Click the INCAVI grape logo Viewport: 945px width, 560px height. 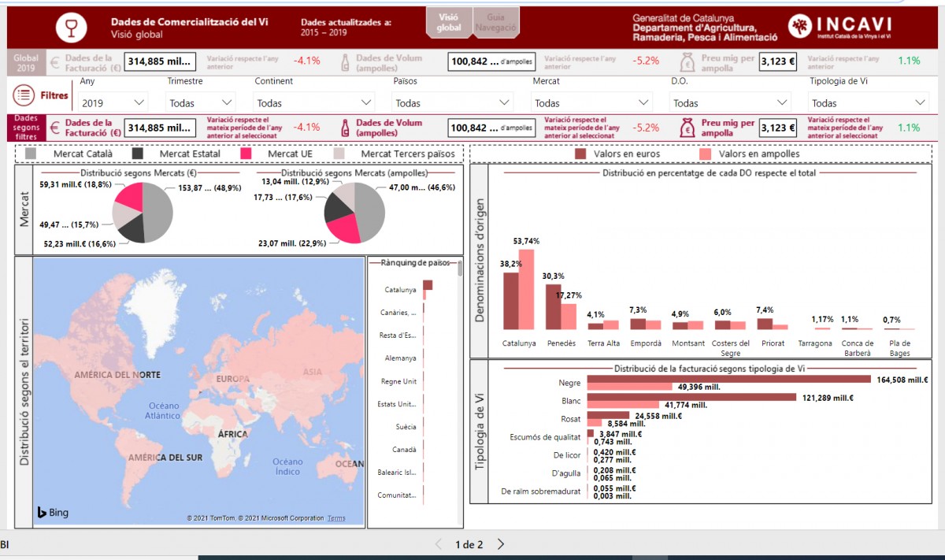point(801,28)
